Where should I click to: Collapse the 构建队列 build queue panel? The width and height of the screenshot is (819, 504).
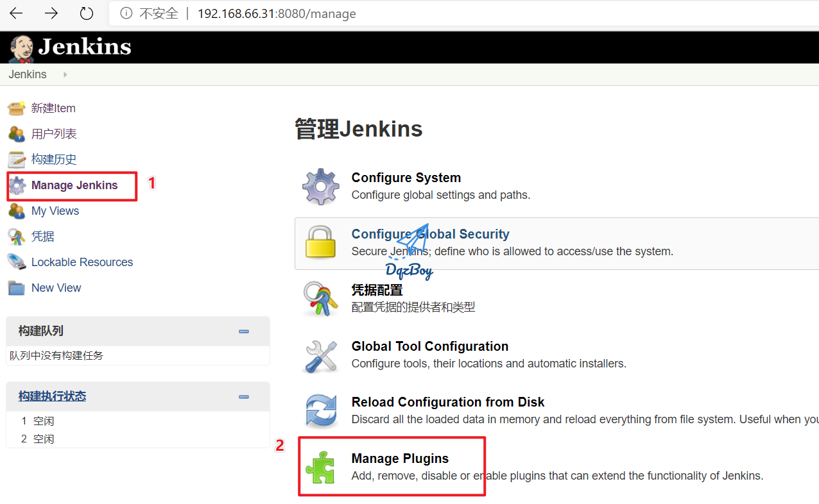(x=244, y=332)
